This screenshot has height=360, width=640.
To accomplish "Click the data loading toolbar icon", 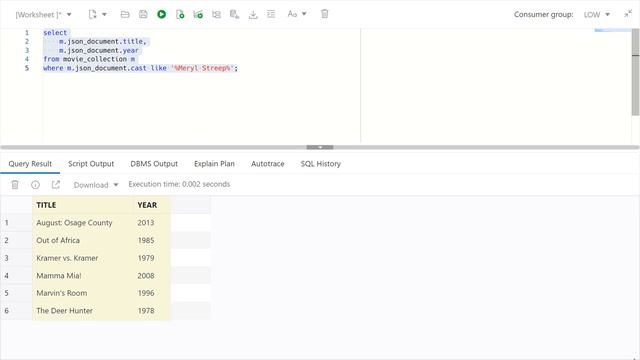I will [x=234, y=14].
